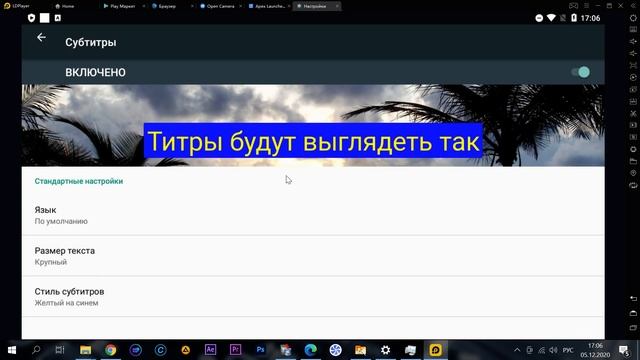The image size is (640, 360).
Task: Click the LDPlayer icon on the taskbar
Action: pos(436,350)
